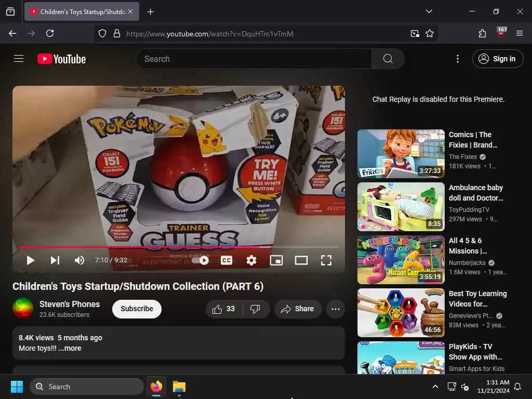This screenshot has width=532, height=399.
Task: Enter fullscreen mode
Action: pos(326,260)
